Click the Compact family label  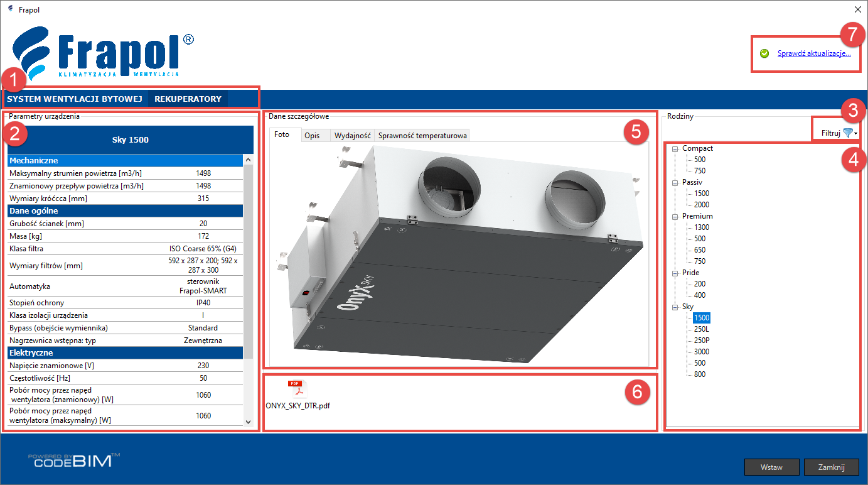(698, 148)
